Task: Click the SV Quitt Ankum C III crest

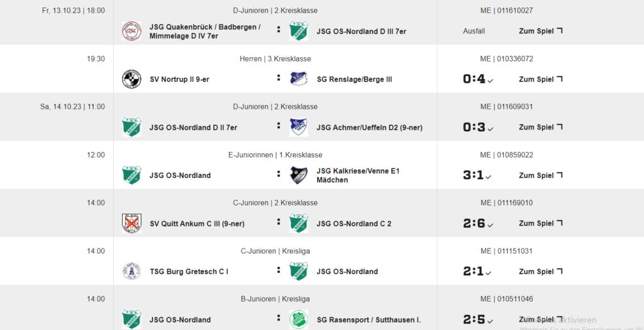Action: (x=131, y=223)
